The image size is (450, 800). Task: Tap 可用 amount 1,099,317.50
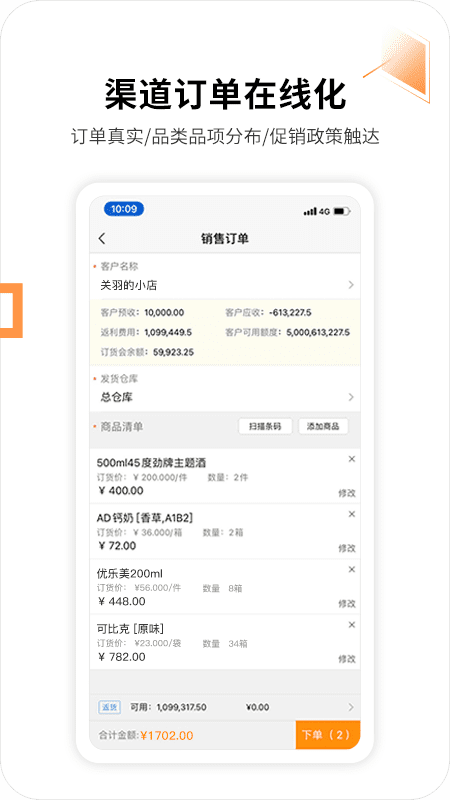[182, 707]
